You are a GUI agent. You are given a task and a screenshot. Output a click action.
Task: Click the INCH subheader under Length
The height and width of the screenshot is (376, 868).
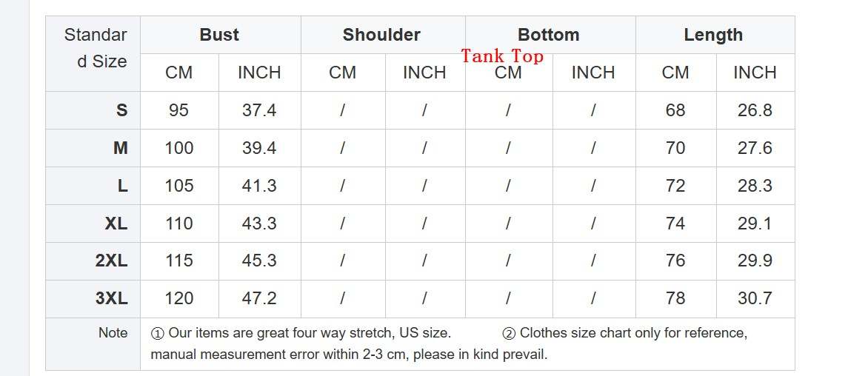coord(755,73)
